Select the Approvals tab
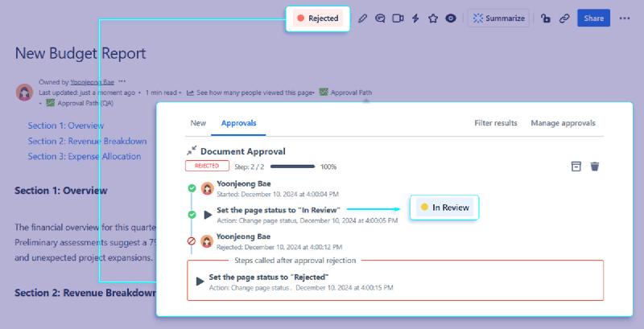 point(238,123)
